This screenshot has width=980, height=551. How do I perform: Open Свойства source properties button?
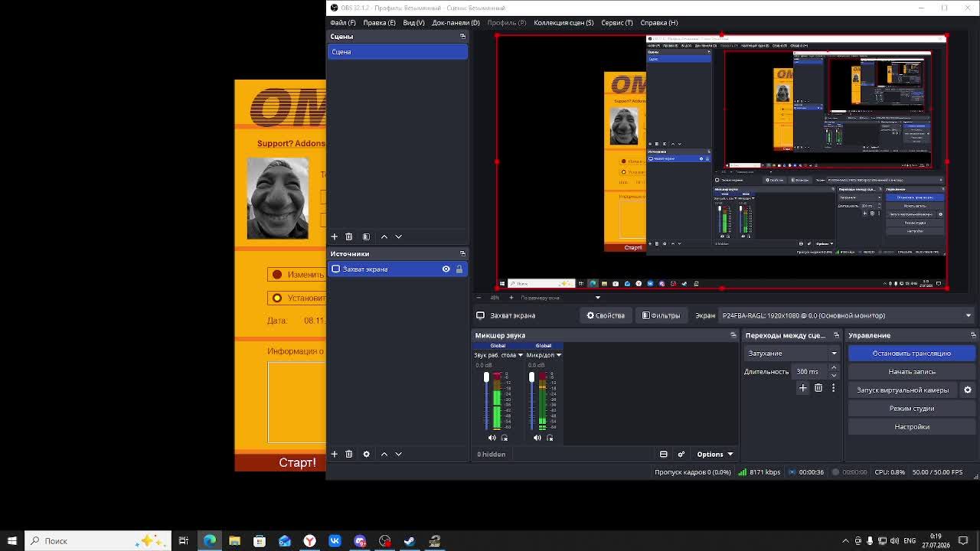[606, 315]
